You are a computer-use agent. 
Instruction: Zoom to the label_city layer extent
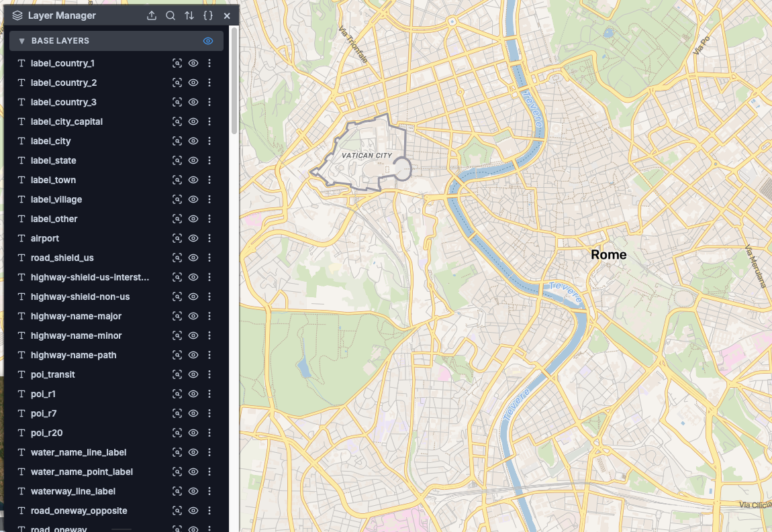coord(177,142)
